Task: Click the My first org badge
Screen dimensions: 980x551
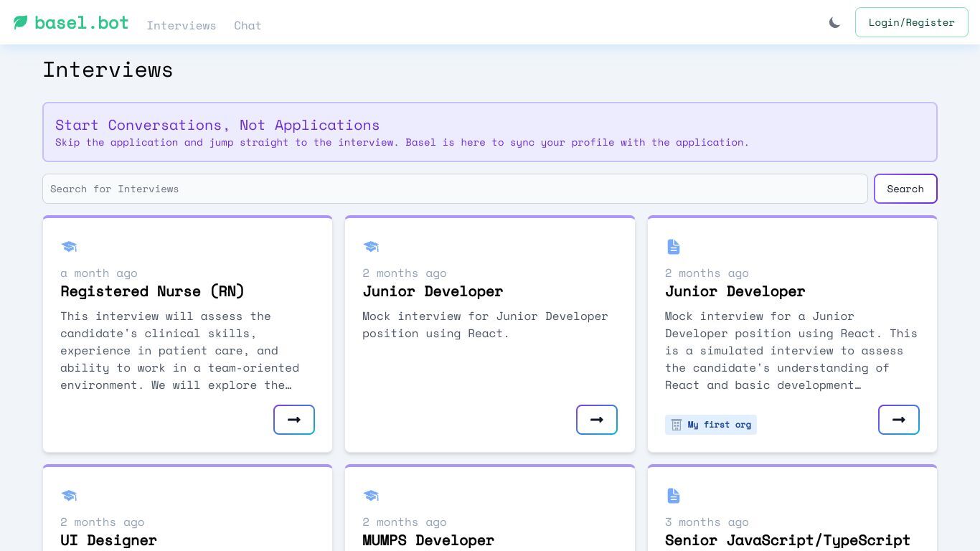Action: (x=711, y=425)
